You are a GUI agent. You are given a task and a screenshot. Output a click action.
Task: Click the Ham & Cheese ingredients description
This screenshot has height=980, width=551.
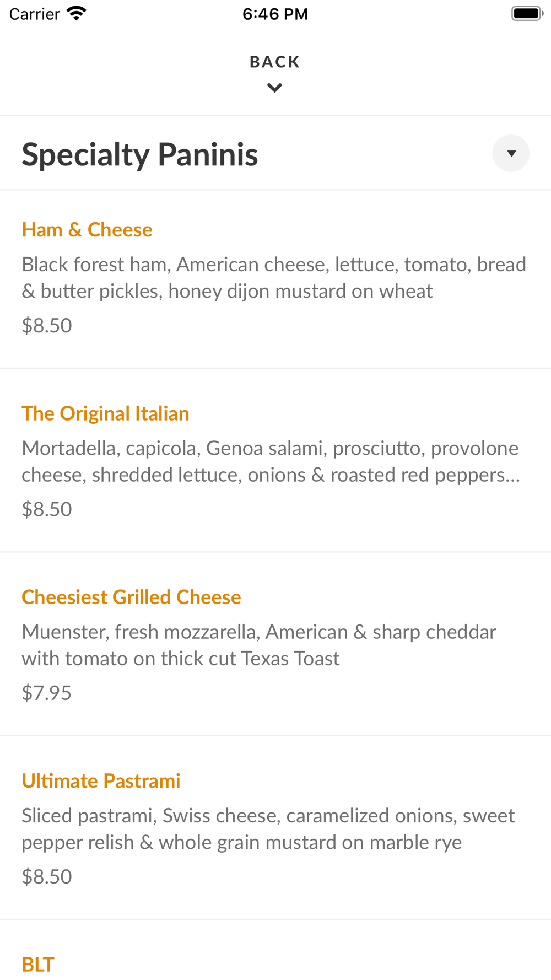pyautogui.click(x=274, y=278)
